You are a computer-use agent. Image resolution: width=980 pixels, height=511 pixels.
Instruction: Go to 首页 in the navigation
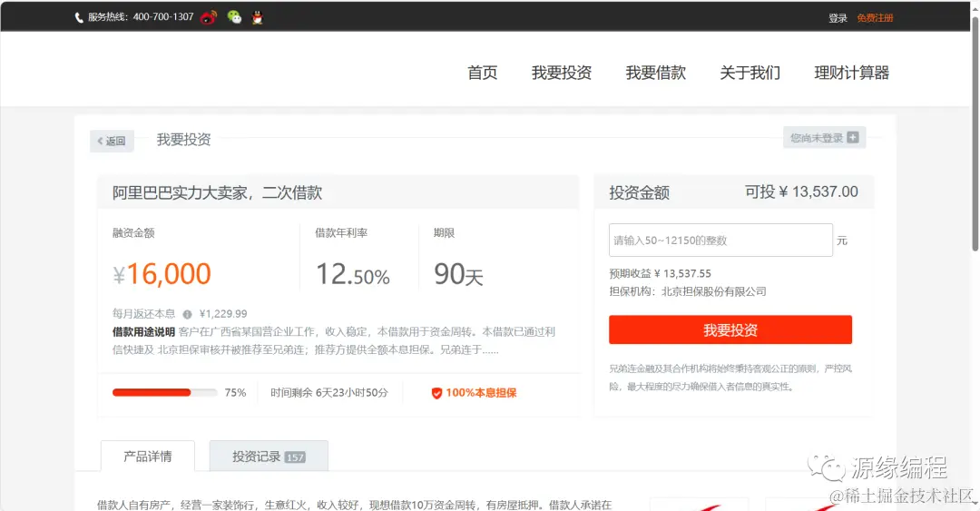click(x=483, y=73)
